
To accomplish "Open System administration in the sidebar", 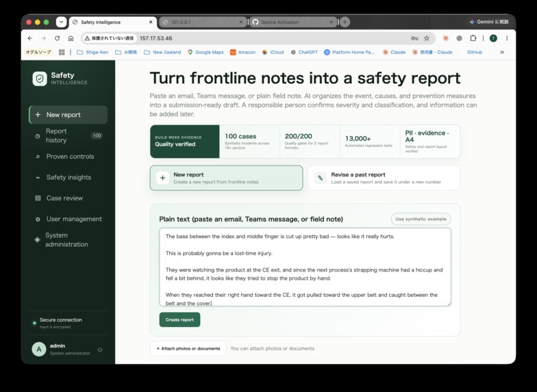I will [x=68, y=239].
